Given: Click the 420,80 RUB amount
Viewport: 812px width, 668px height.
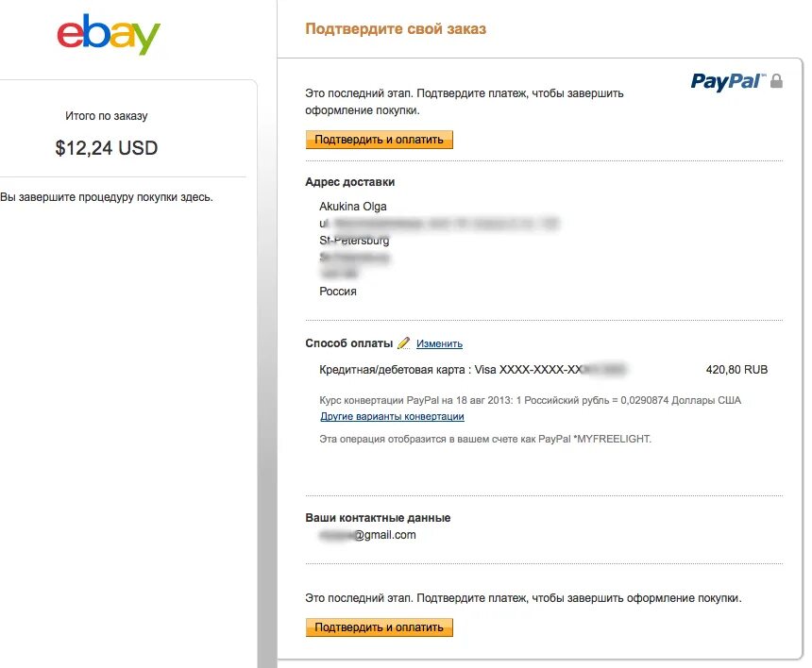Looking at the screenshot, I should (736, 370).
